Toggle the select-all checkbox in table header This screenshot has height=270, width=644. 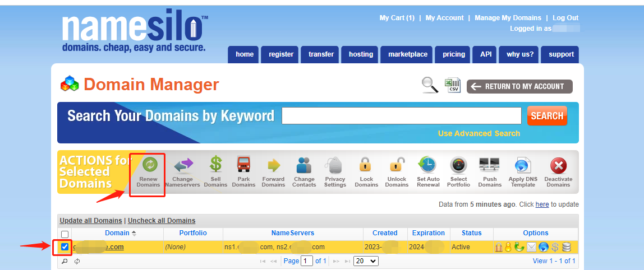tap(65, 234)
